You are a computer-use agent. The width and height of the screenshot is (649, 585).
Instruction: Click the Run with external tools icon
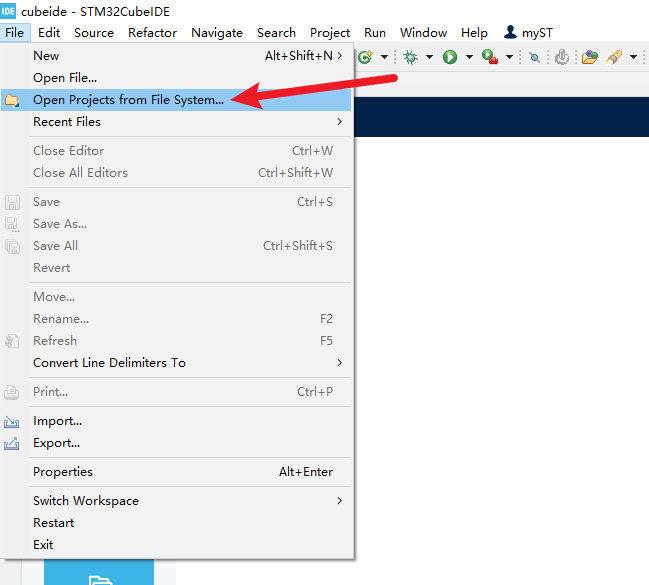click(490, 57)
